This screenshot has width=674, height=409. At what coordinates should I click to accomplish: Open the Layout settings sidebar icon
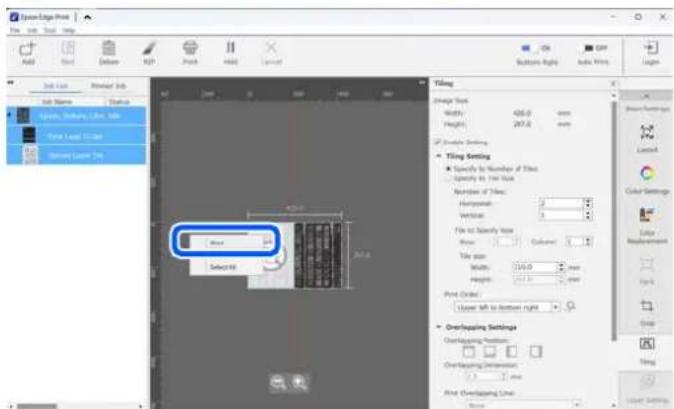pos(647,133)
